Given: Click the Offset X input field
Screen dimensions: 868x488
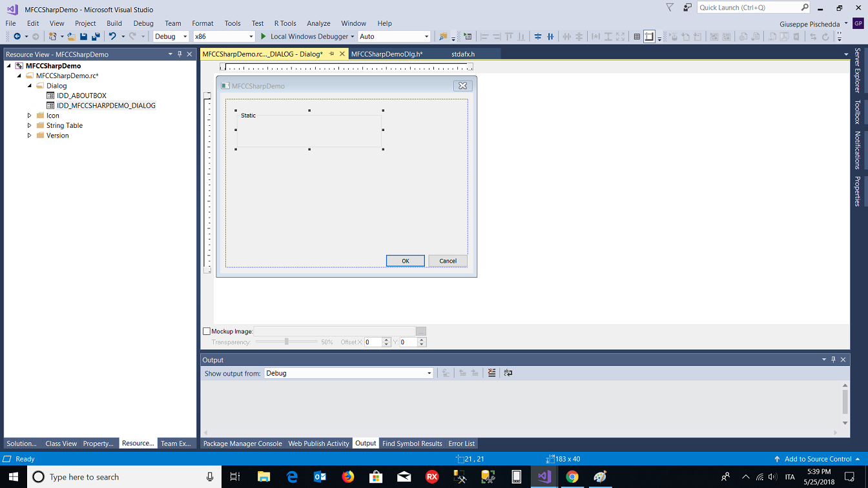Looking at the screenshot, I should point(373,342).
